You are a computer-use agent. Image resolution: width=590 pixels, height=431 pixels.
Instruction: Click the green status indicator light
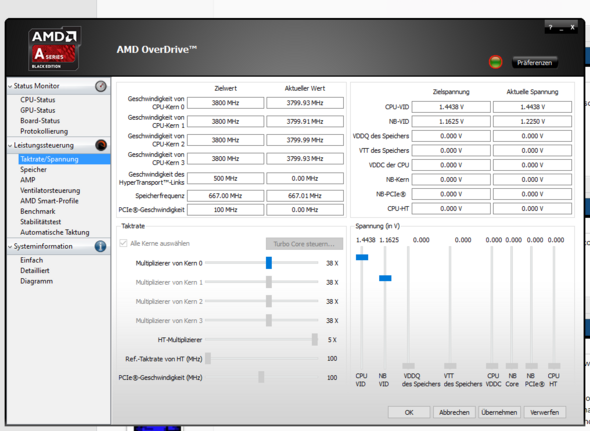496,62
